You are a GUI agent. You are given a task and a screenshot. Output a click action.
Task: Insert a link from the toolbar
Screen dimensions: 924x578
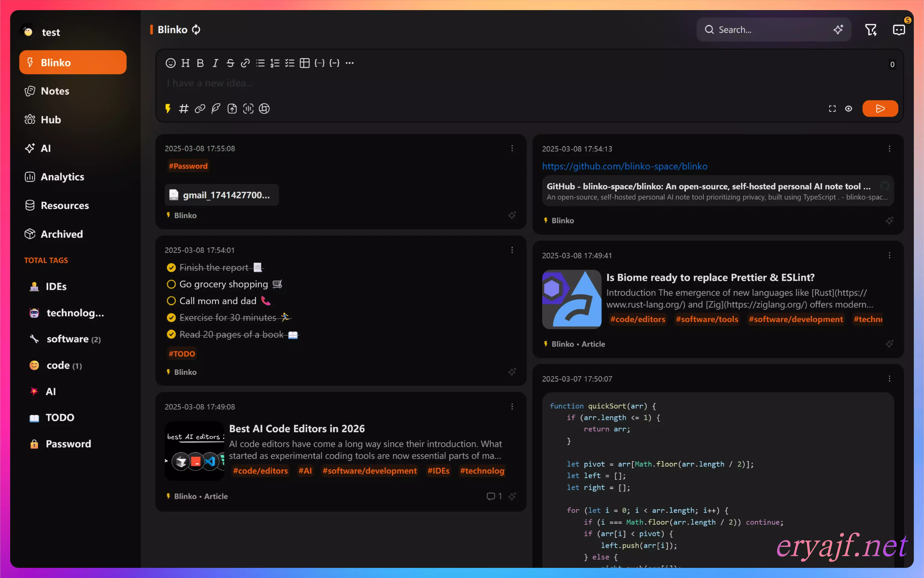click(x=245, y=63)
